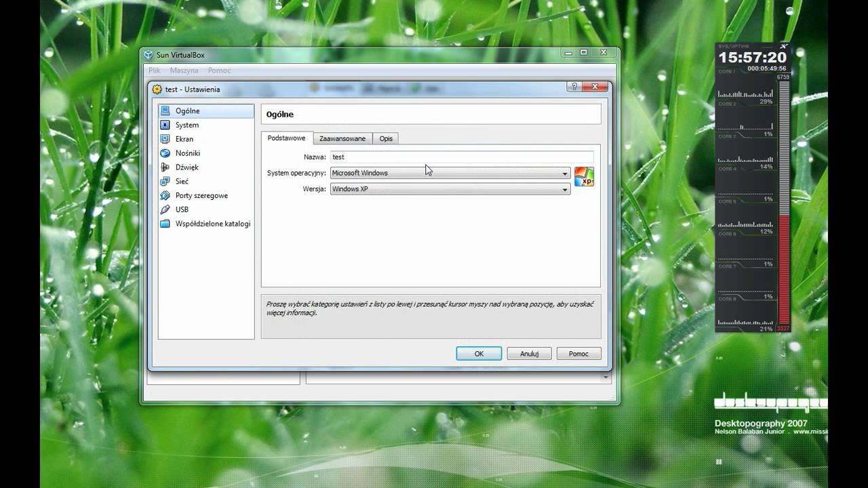Go to Nośniki settings
The width and height of the screenshot is (868, 488).
point(188,153)
